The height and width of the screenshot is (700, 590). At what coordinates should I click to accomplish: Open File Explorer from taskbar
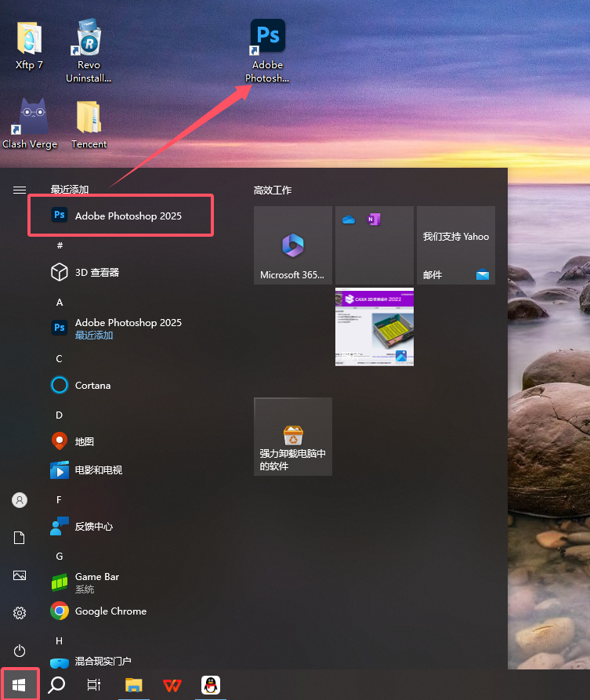(x=134, y=685)
